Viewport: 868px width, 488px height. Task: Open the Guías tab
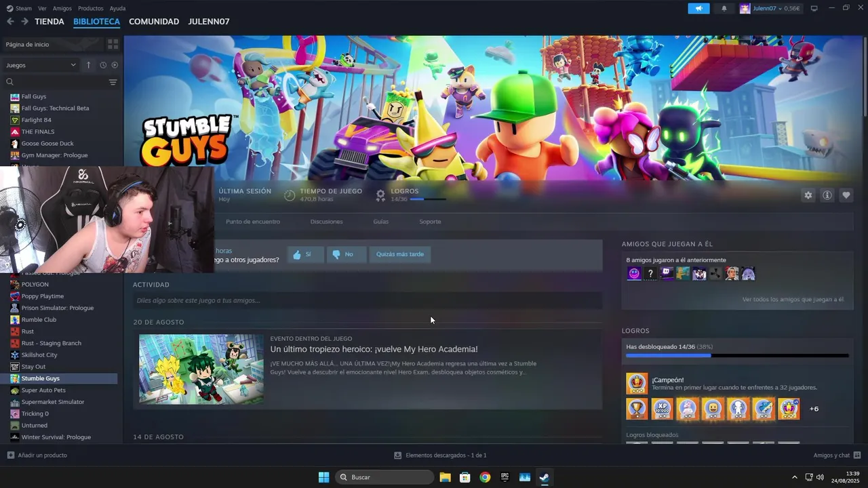[380, 222]
